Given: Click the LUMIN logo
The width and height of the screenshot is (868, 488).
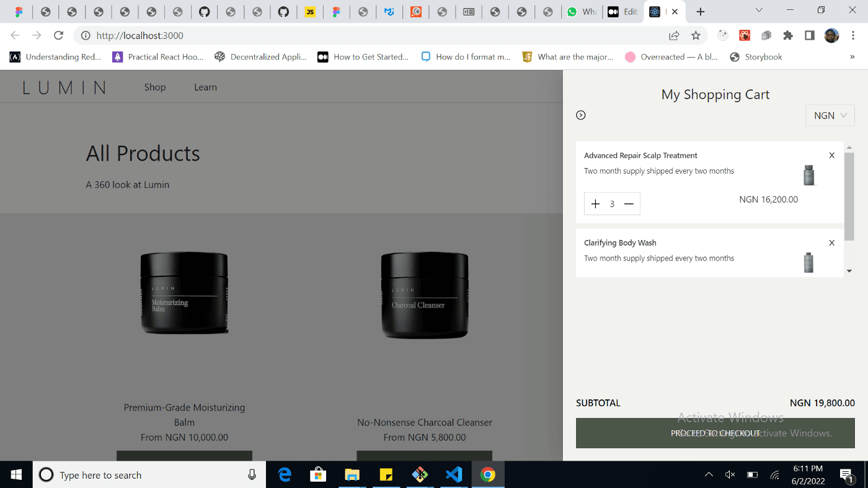Looking at the screenshot, I should click(64, 87).
